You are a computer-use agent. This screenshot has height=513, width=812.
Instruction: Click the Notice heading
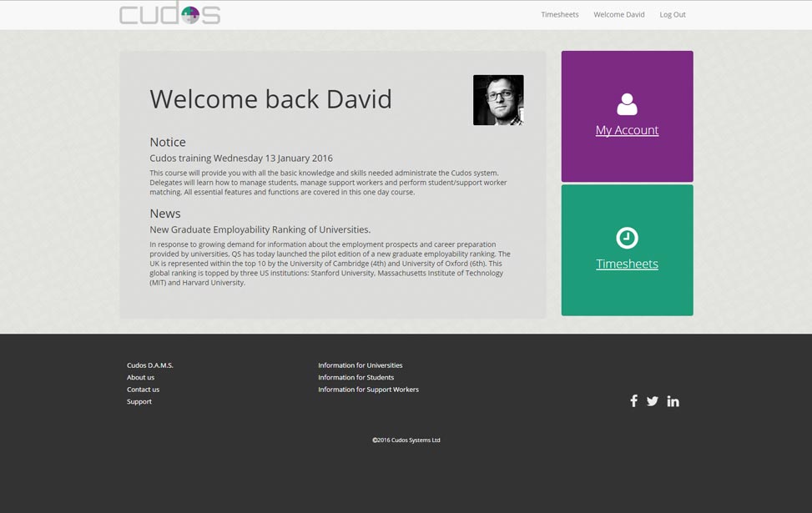coord(167,142)
